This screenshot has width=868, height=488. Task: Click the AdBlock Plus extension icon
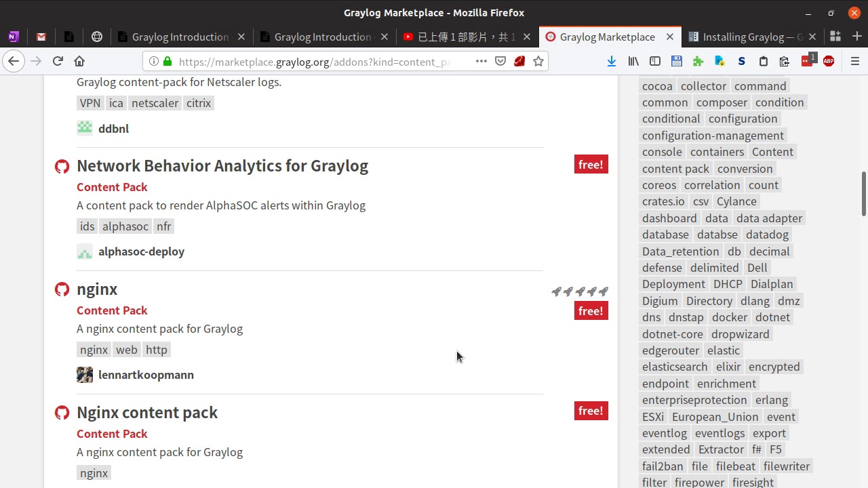point(829,61)
